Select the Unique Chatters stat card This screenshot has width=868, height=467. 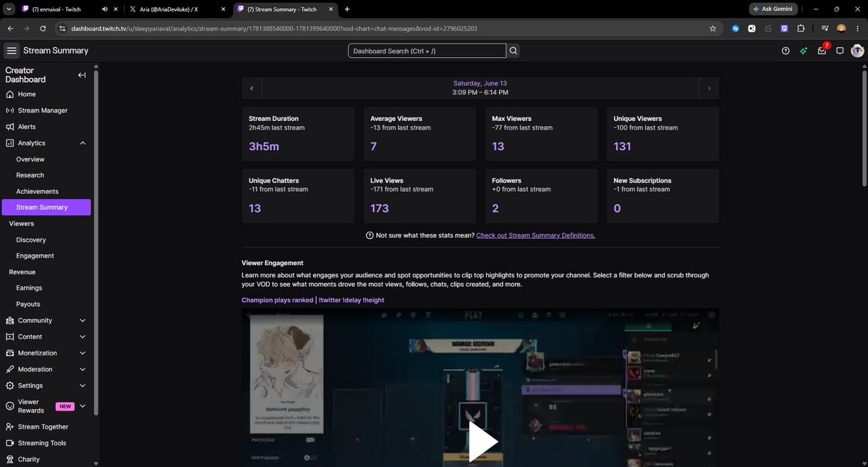click(x=298, y=195)
